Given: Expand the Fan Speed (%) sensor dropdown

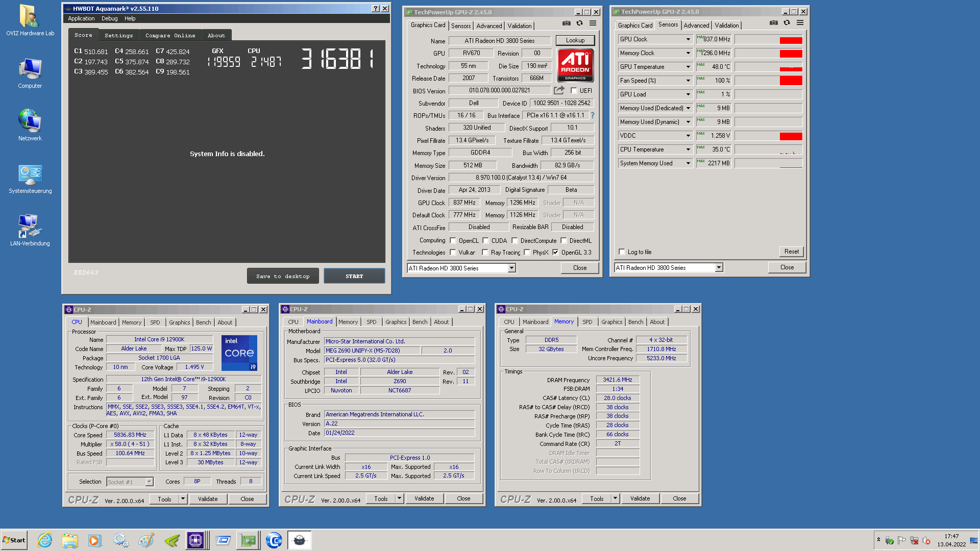Looking at the screenshot, I should coord(688,81).
